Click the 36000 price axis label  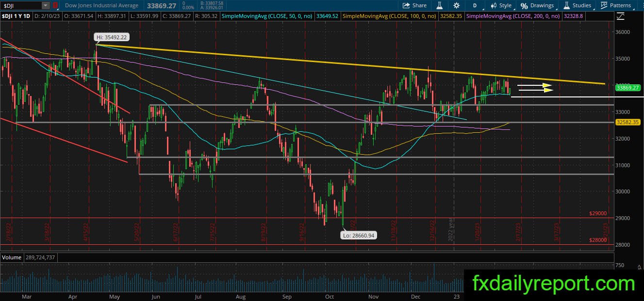pos(623,32)
